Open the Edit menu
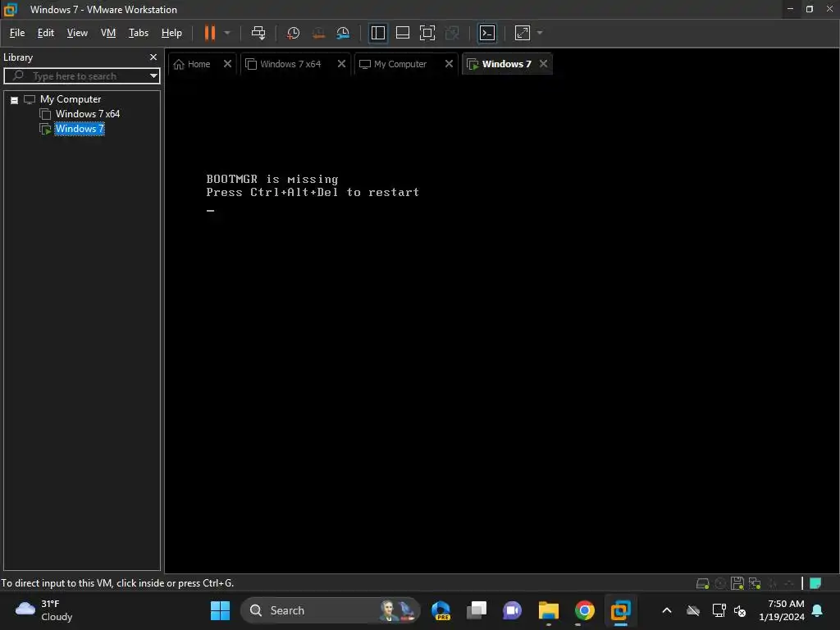 point(46,33)
